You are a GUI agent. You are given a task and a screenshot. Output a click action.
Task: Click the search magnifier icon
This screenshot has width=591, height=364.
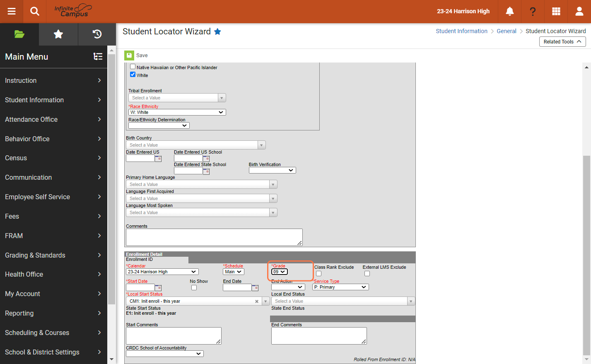(35, 11)
